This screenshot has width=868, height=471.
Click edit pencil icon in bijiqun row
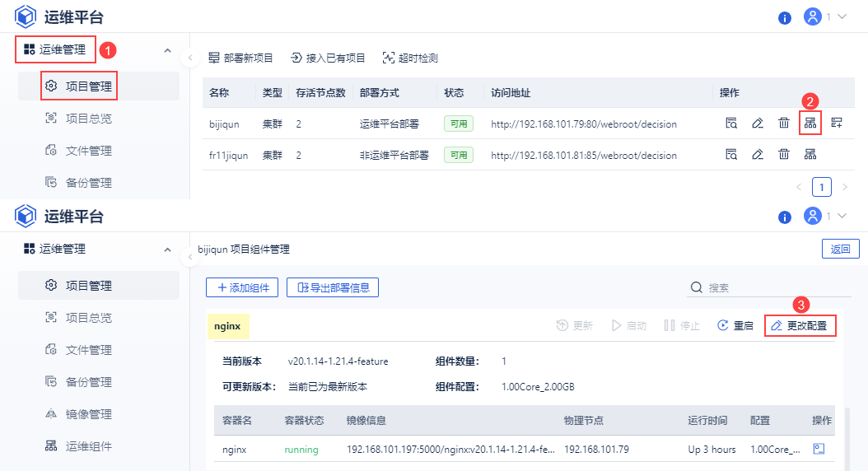(758, 123)
